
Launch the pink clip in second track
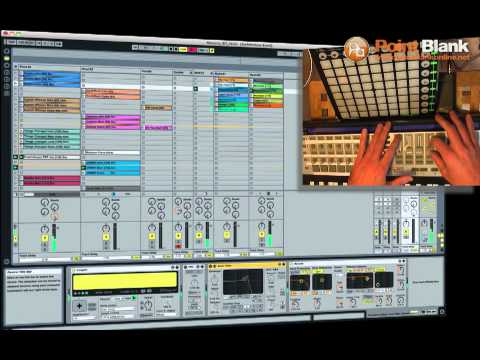tap(112, 117)
